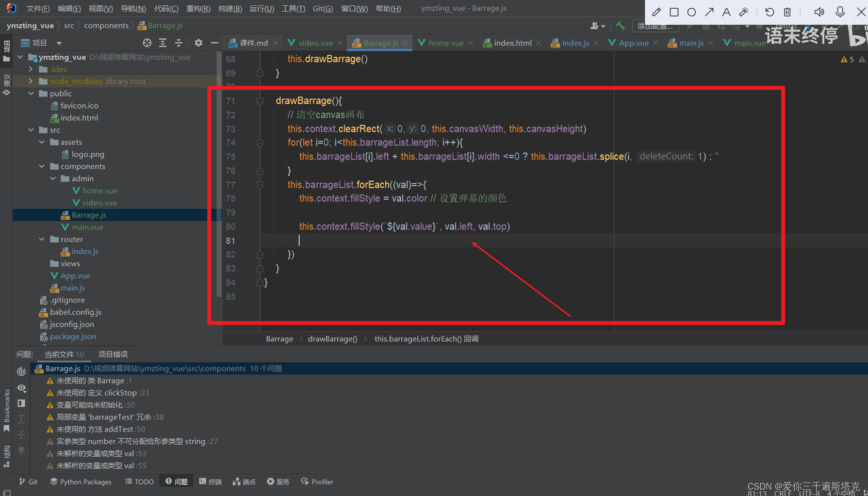Viewport: 868px width, 496px height.
Task: Open the 重构(R) menu
Action: pos(198,8)
